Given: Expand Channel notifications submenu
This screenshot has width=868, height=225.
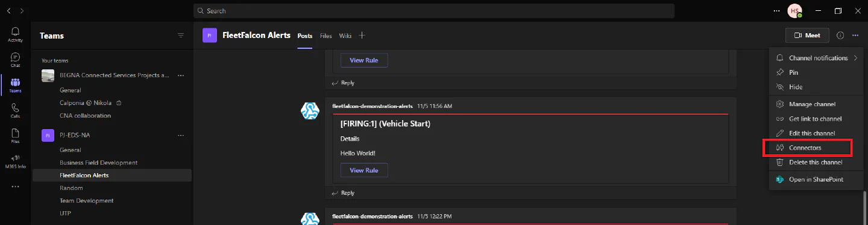Looking at the screenshot, I should tap(817, 58).
